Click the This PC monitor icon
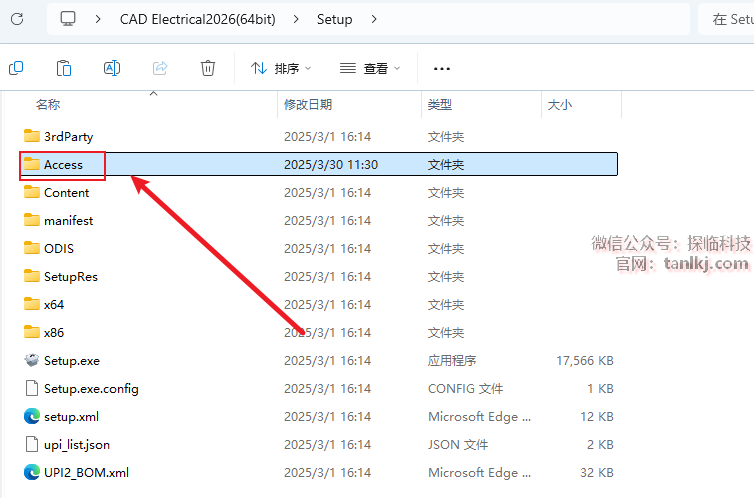 click(68, 19)
